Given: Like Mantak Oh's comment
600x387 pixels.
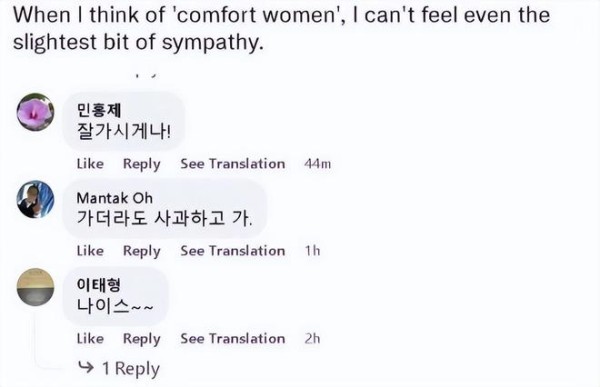Looking at the screenshot, I should pyautogui.click(x=90, y=251).
